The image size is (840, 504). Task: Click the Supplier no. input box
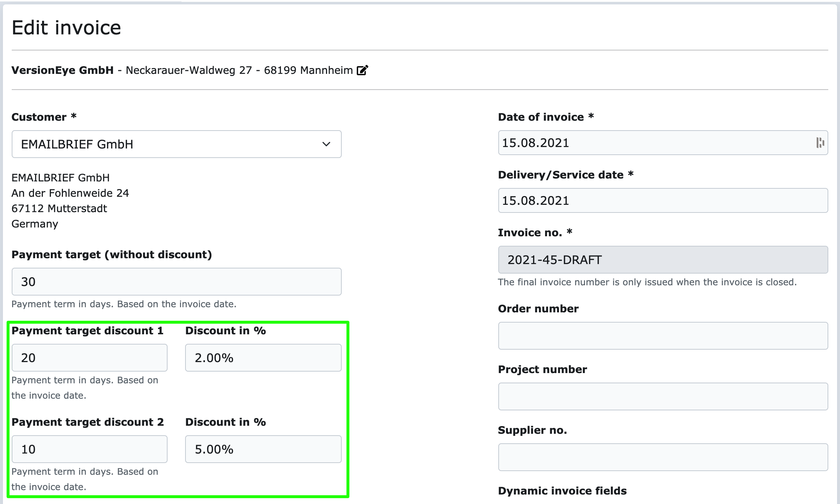pos(662,457)
